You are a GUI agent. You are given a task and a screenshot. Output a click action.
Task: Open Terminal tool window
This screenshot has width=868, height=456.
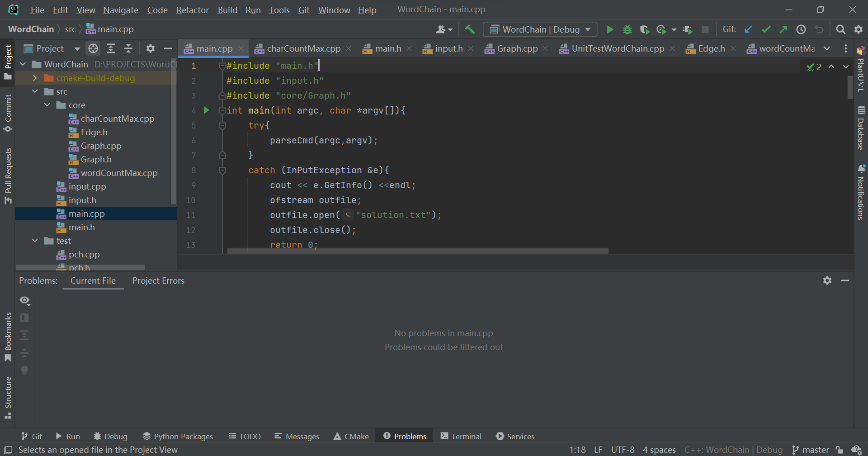pos(461,436)
